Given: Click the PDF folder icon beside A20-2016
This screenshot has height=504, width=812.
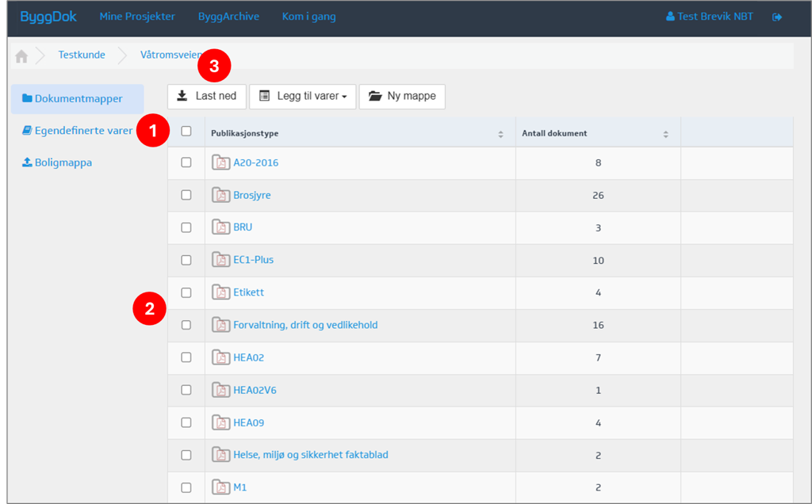Looking at the screenshot, I should [220, 162].
